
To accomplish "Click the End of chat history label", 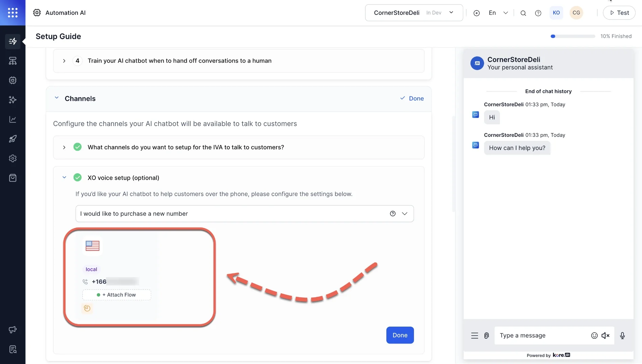I will click(548, 91).
